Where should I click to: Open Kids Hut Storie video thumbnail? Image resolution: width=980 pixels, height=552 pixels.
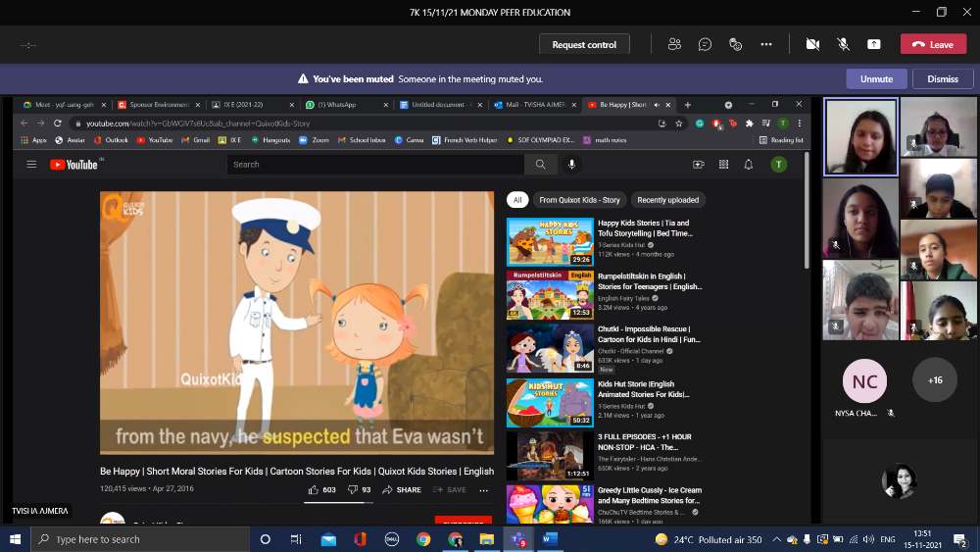(x=550, y=403)
